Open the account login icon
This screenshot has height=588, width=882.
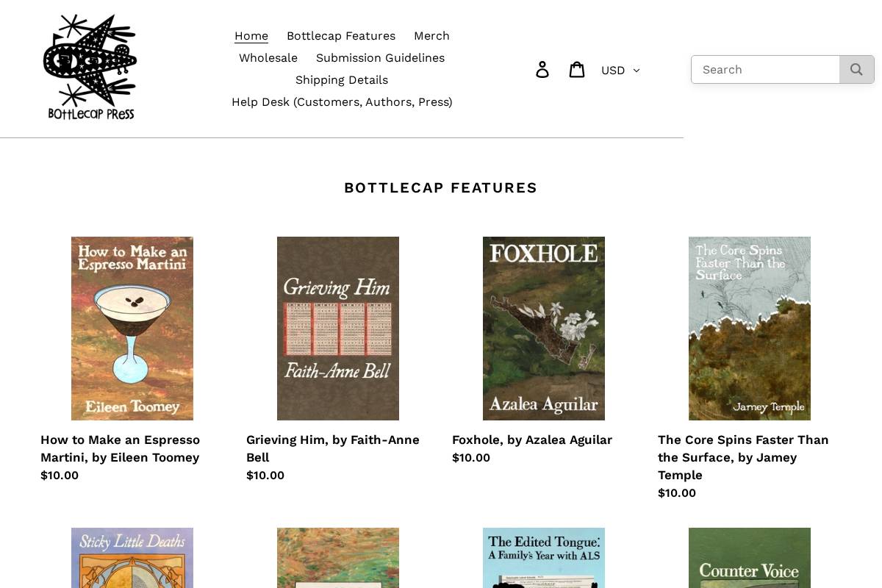coord(542,68)
